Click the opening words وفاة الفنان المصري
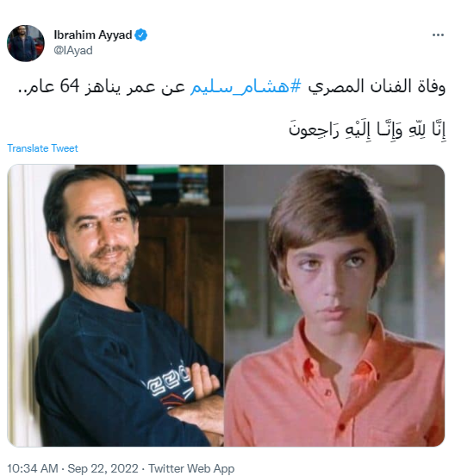The width and height of the screenshot is (455, 476). point(377,86)
